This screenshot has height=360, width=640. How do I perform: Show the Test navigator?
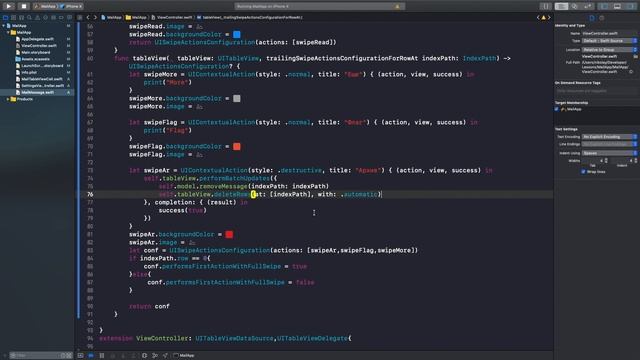point(45,18)
